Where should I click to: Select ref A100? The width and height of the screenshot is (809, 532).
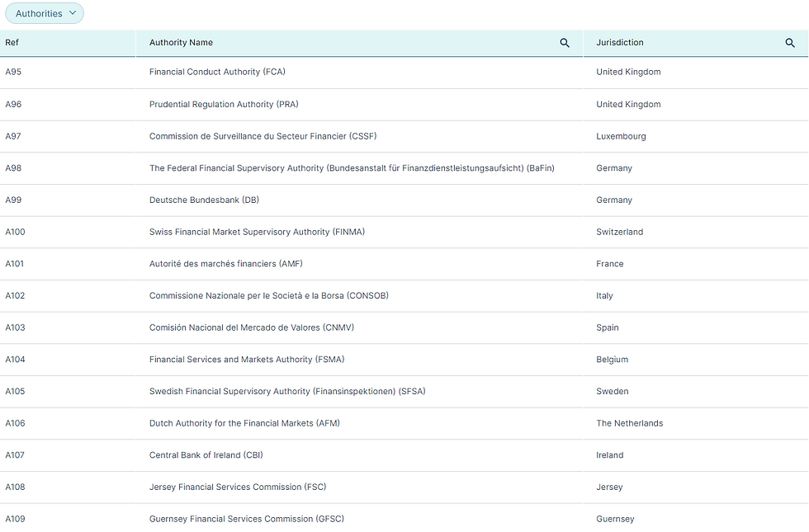(x=15, y=232)
